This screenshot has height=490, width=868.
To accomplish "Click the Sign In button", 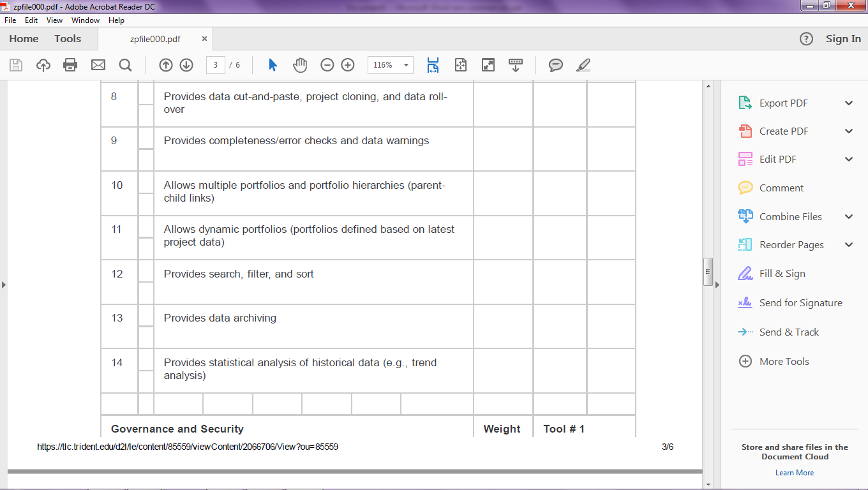I will (842, 38).
